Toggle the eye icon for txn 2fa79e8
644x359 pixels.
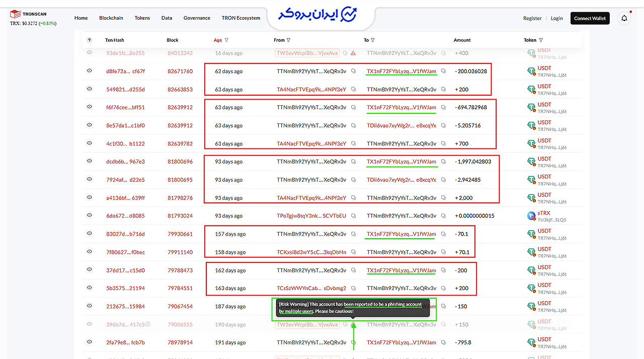[x=90, y=342]
